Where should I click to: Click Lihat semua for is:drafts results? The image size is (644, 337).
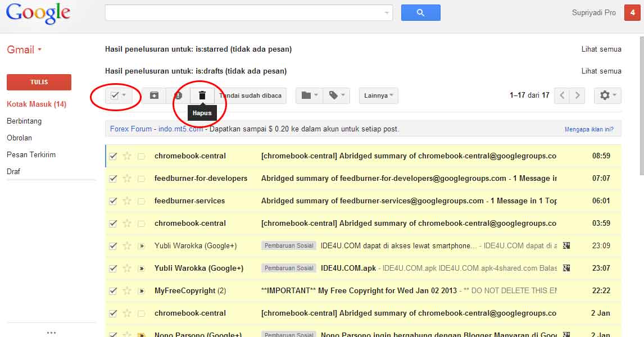tap(601, 71)
